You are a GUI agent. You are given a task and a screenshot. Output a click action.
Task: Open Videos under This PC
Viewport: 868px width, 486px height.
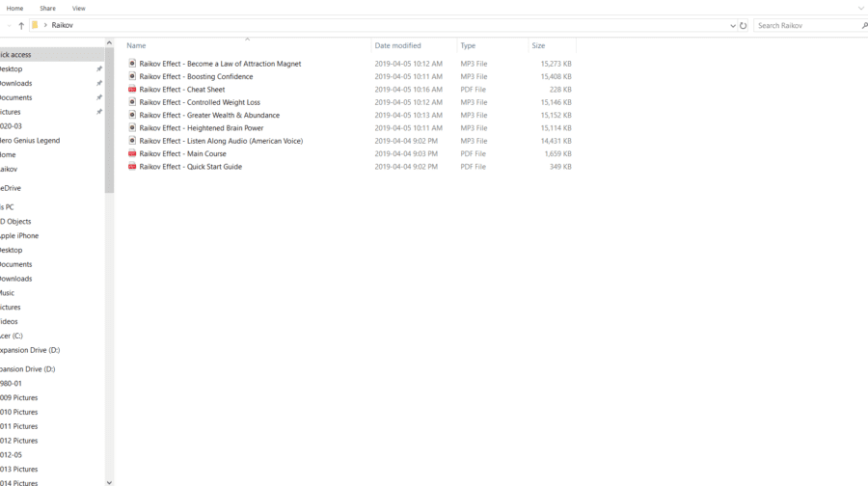(9, 322)
